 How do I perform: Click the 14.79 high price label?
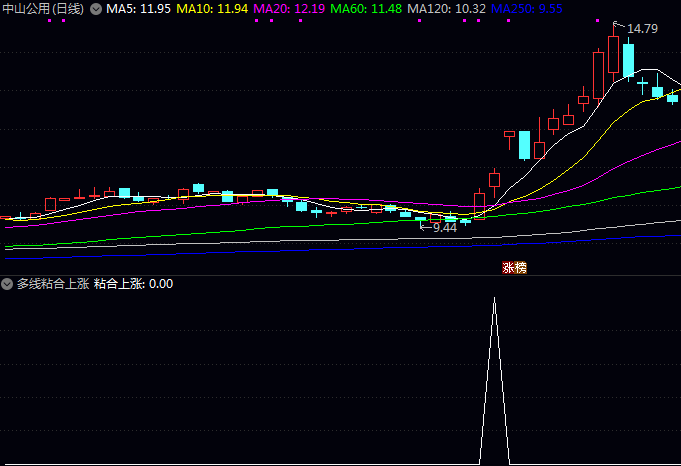[x=642, y=29]
